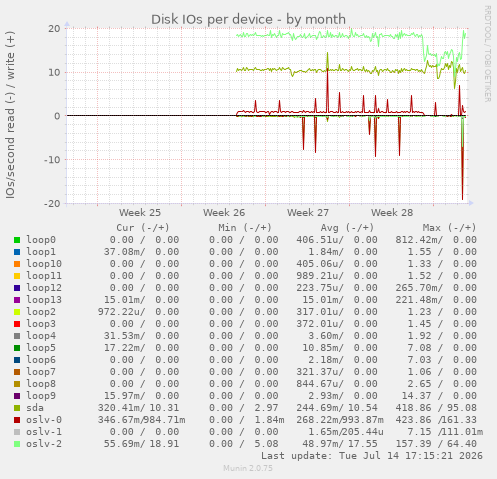Image resolution: width=497 pixels, height=479 pixels.
Task: Click the 'Week 28' x-axis label
Action: coord(392,213)
